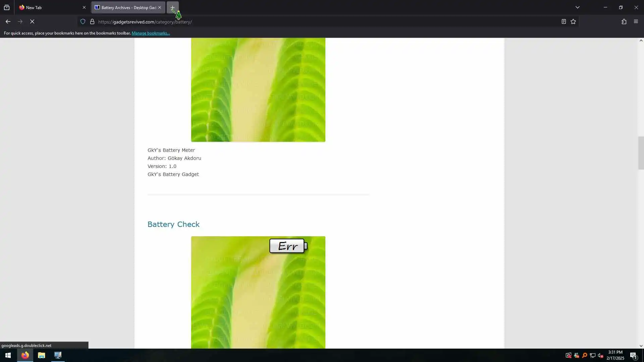Go back to the previous page
644x362 pixels.
[x=8, y=21]
